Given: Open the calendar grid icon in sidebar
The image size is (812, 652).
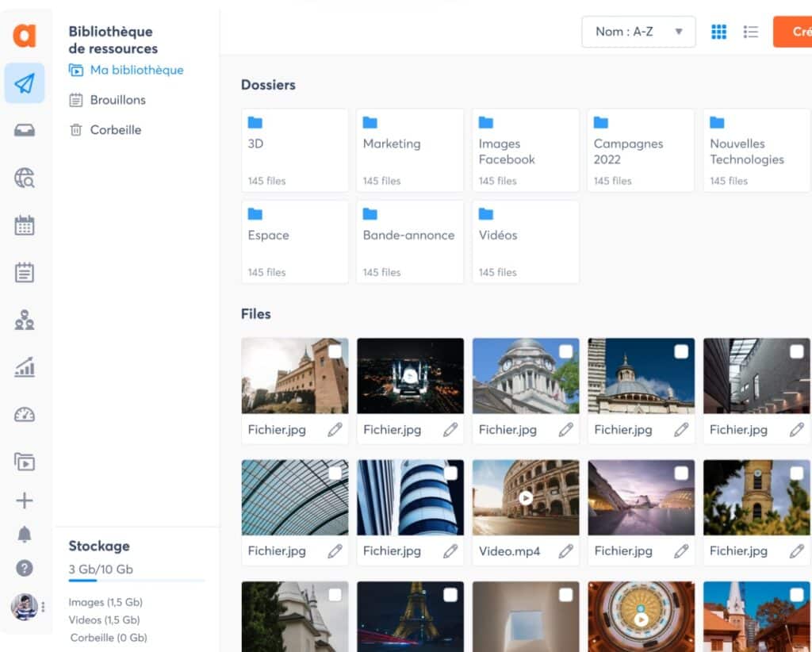Looking at the screenshot, I should (x=25, y=225).
